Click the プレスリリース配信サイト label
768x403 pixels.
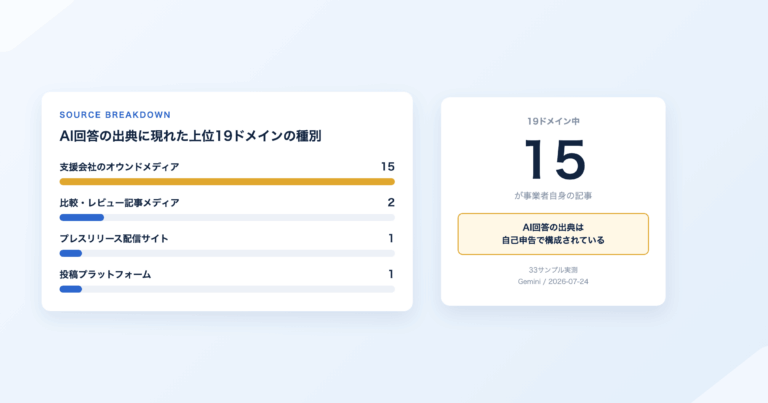114,238
